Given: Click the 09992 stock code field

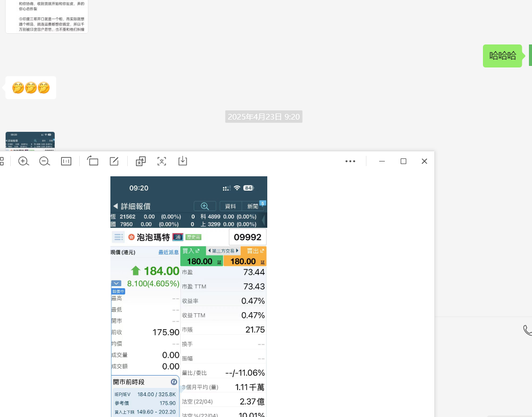Looking at the screenshot, I should pos(248,237).
